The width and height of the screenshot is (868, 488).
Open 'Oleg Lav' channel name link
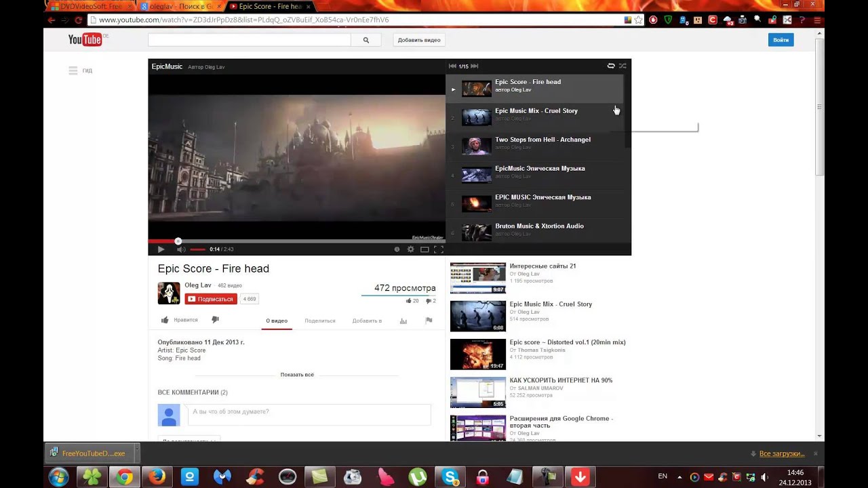point(198,285)
